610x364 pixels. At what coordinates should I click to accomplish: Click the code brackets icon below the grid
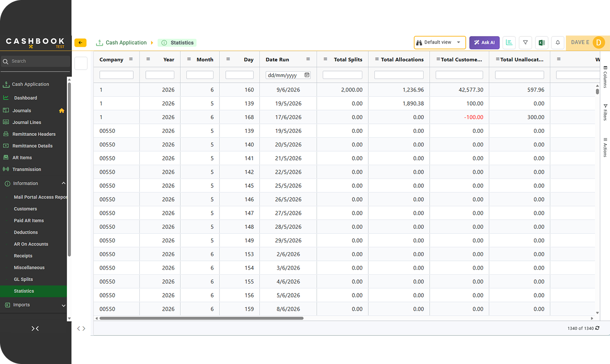(81, 329)
